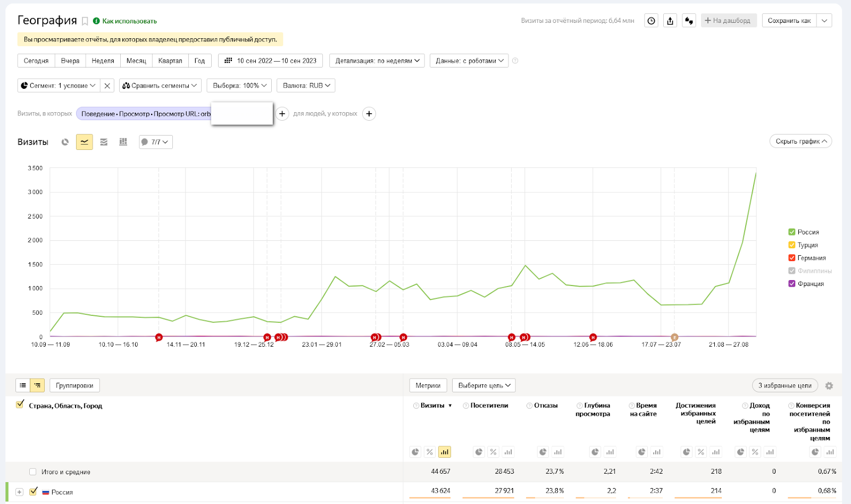
Task: Click Скрыть график button
Action: [800, 141]
